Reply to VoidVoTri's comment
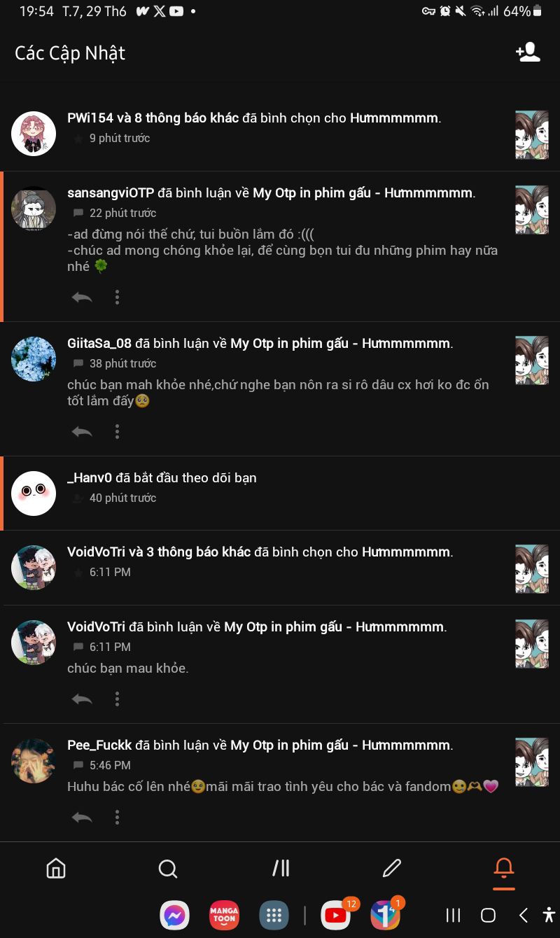This screenshot has width=560, height=938. [x=82, y=699]
